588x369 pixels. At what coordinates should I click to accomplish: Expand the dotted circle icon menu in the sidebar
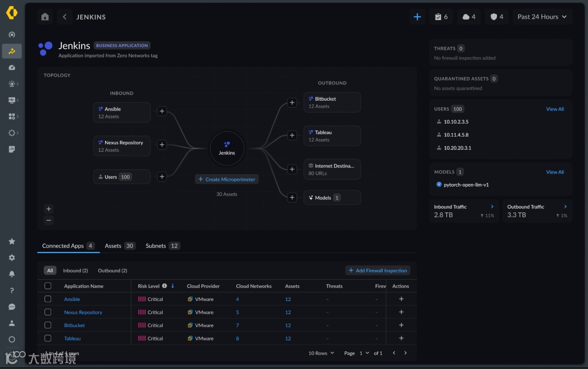[13, 133]
